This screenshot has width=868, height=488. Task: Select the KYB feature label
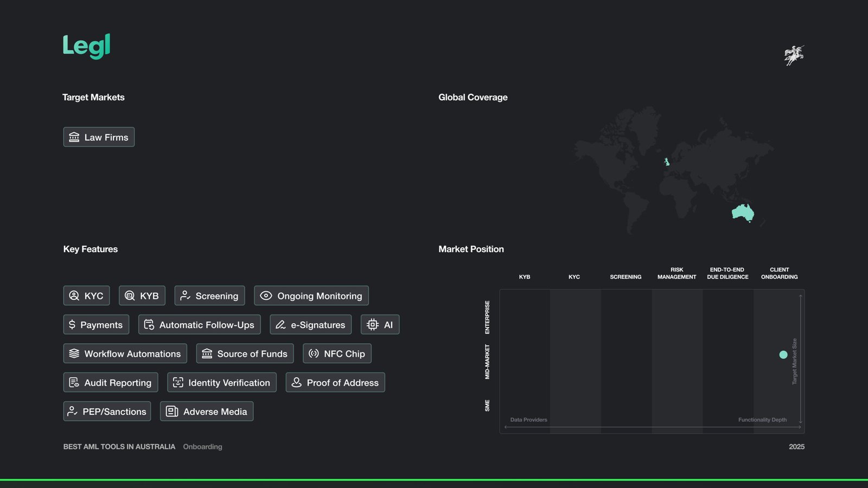click(149, 296)
